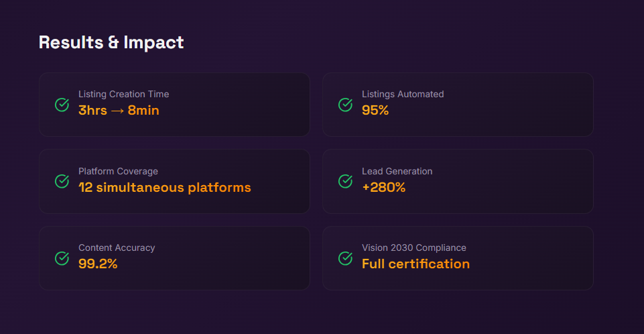Click the '3hrs → 8min' value
Screen dimensions: 644x334
119,111
